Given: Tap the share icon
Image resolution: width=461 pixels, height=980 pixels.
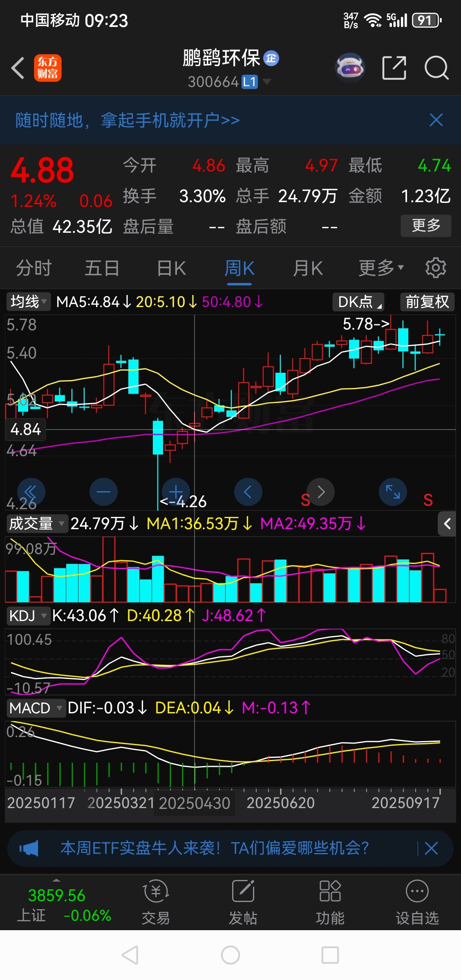Looking at the screenshot, I should (x=394, y=68).
